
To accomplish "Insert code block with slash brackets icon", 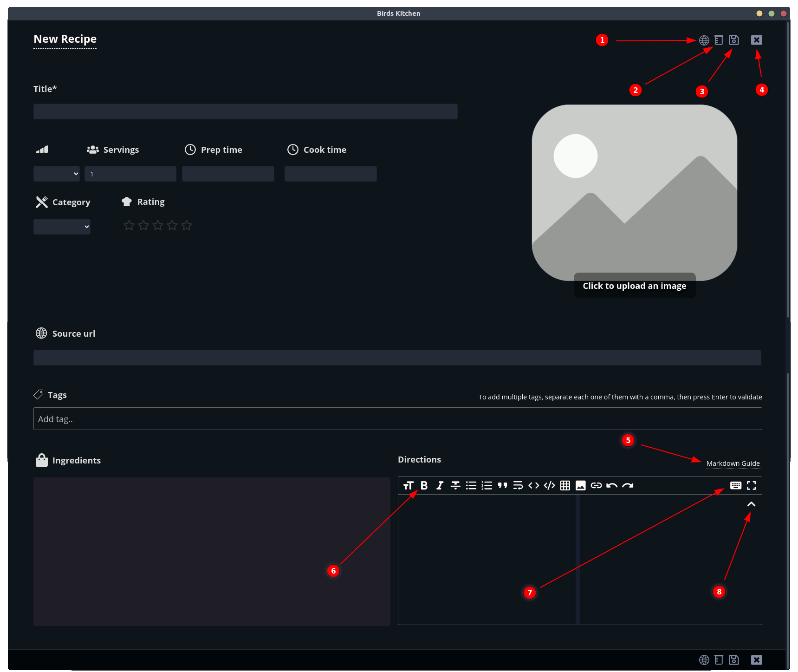I will click(550, 486).
